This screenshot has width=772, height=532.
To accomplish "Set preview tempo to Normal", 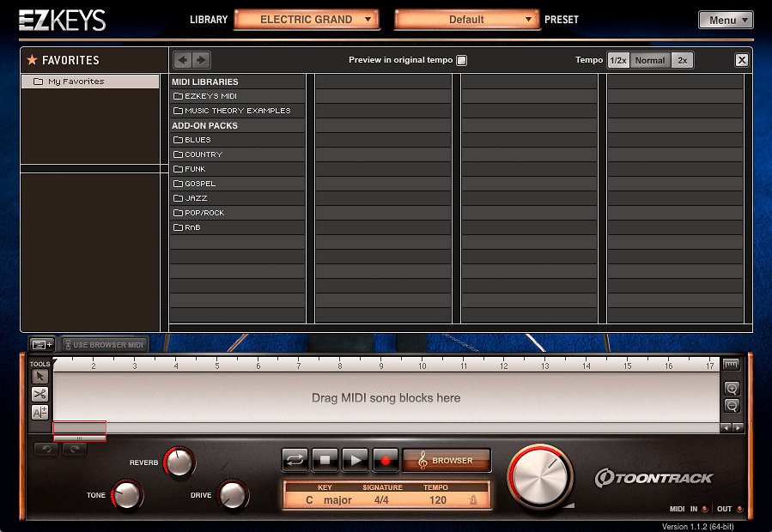I will tap(650, 61).
